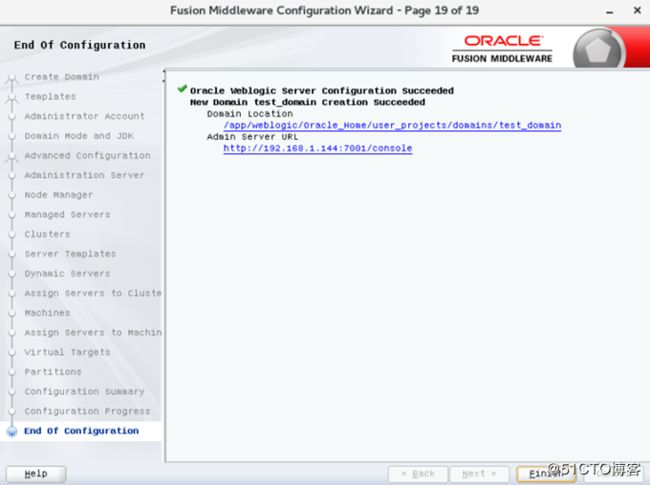Viewport: 650px width, 485px height.
Task: Select the Virtual Targets step
Action: pos(67,352)
